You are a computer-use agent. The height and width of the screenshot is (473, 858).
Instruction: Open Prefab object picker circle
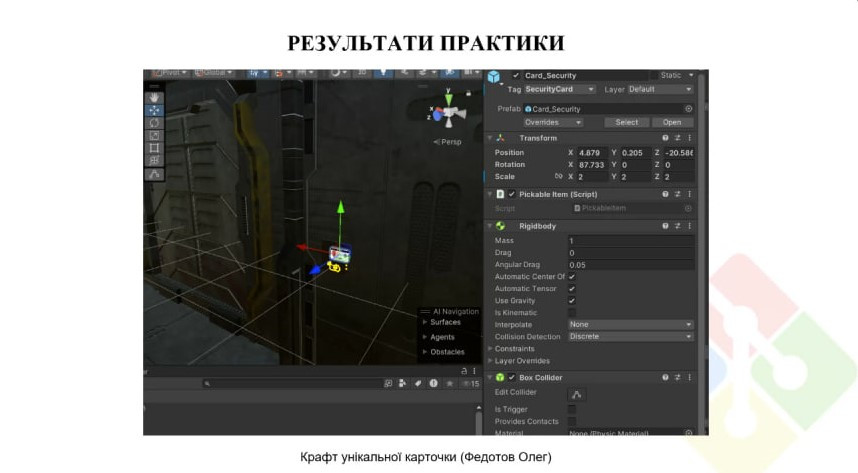pos(688,109)
